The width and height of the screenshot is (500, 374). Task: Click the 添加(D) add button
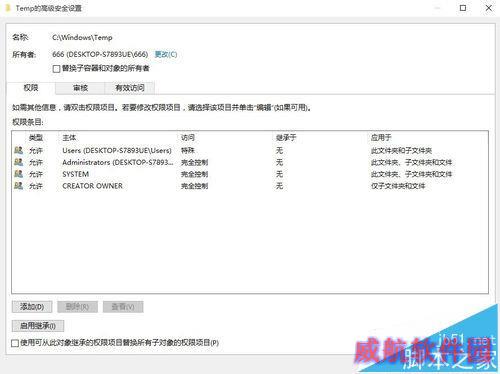click(x=32, y=307)
